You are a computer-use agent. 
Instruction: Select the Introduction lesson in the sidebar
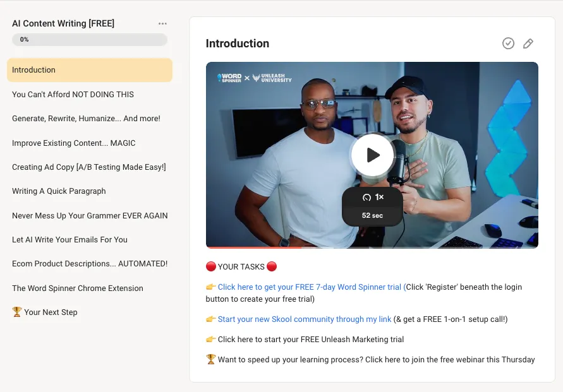[x=89, y=70]
